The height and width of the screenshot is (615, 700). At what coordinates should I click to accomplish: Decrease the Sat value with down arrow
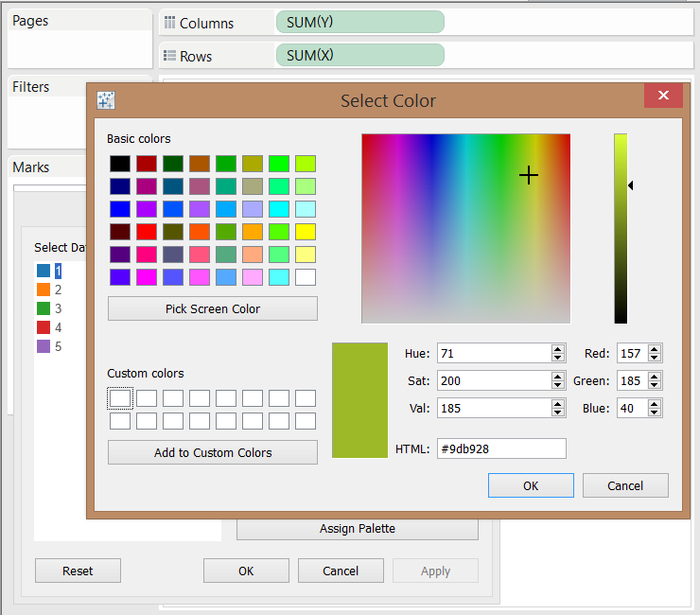coord(558,385)
